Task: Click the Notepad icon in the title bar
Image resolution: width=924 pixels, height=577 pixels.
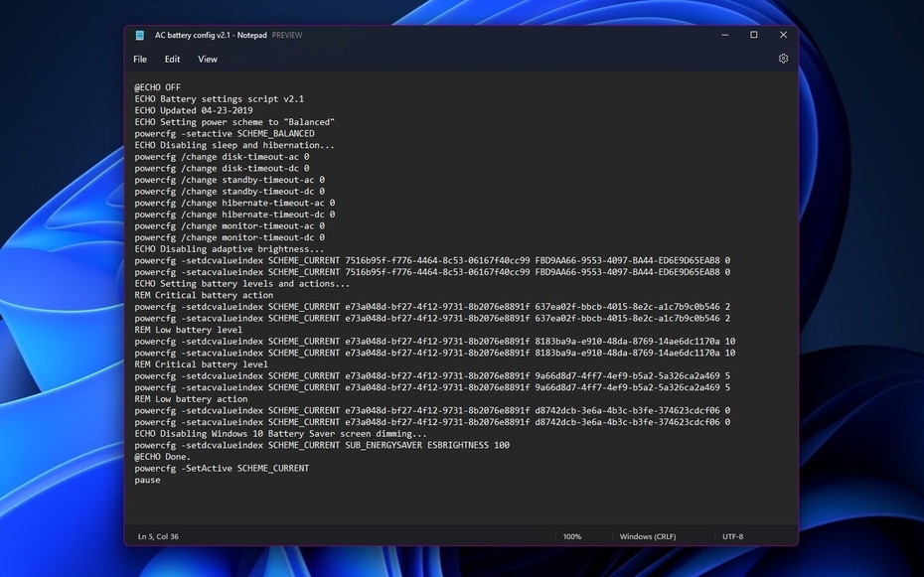Action: tap(139, 35)
